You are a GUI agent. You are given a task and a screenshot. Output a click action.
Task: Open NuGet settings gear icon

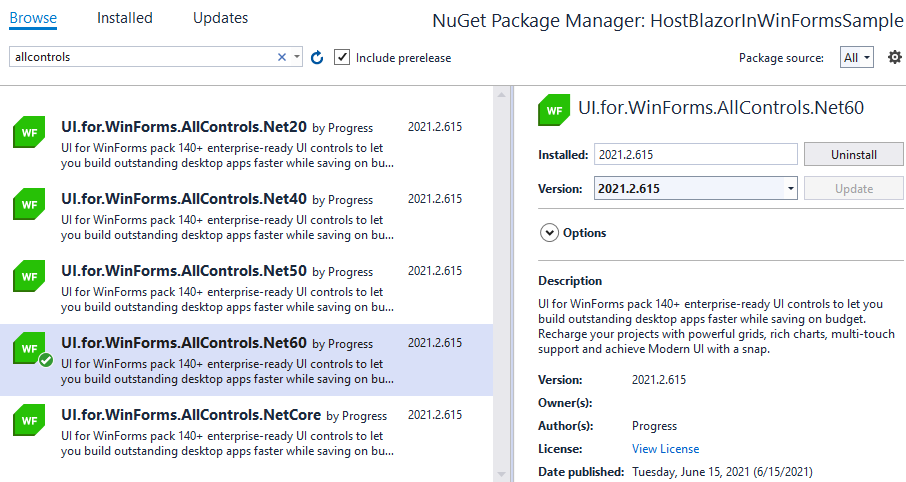click(x=894, y=57)
